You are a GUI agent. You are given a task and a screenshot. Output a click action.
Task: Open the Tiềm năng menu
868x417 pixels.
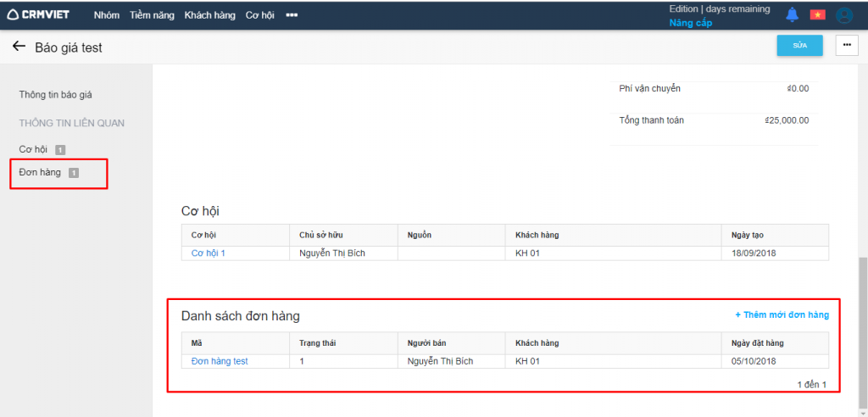(x=152, y=15)
